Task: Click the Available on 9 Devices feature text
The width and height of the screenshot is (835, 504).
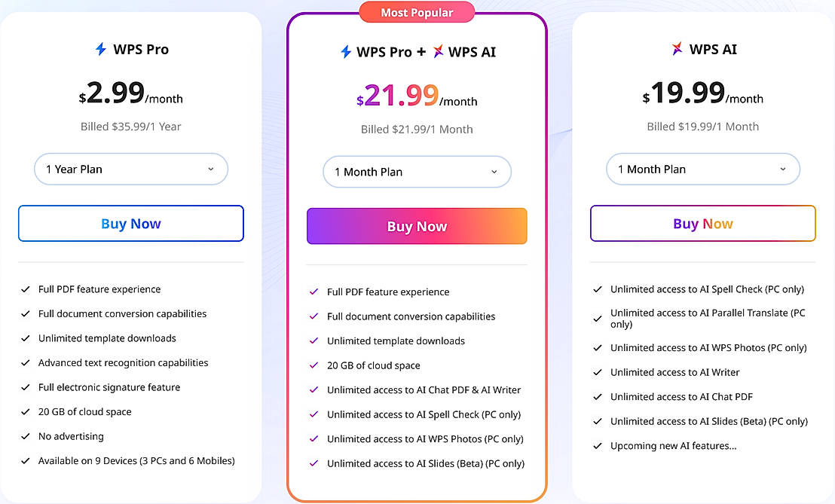Action: coord(136,461)
